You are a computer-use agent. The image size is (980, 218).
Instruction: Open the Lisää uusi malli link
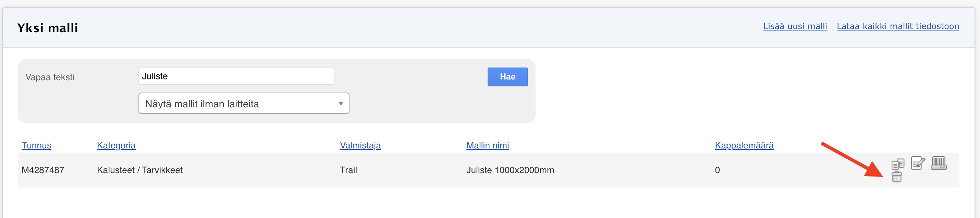[x=795, y=26]
